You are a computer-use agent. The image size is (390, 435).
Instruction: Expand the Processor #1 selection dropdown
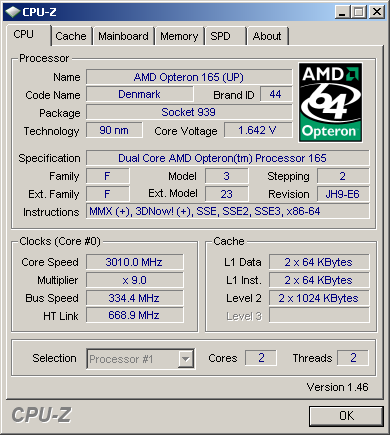pos(186,359)
